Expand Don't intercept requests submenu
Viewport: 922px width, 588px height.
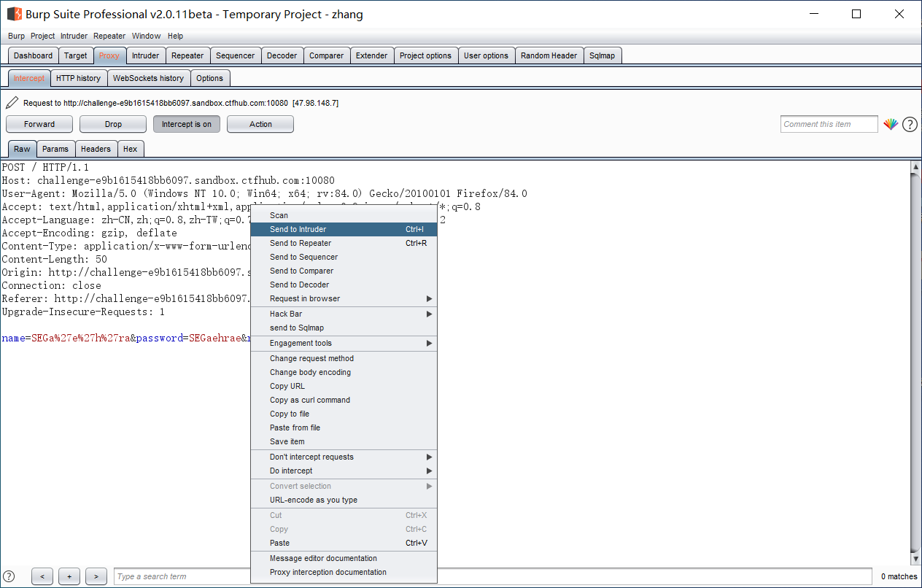tap(344, 457)
